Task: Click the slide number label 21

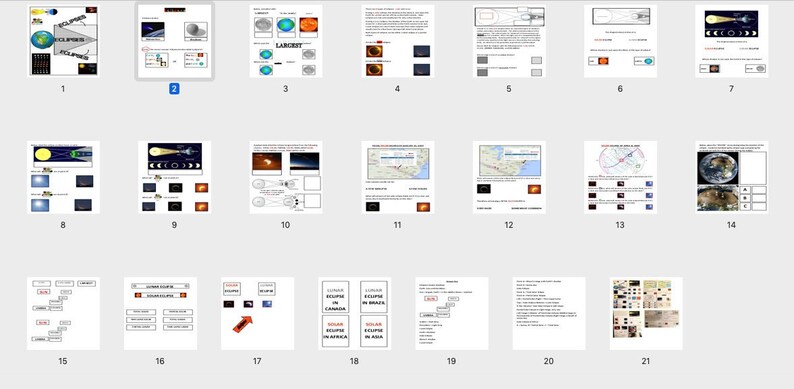Action: [x=646, y=362]
